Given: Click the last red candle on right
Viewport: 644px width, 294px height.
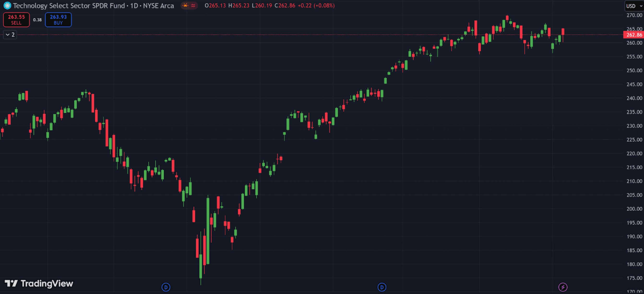Looking at the screenshot, I should coord(563,32).
